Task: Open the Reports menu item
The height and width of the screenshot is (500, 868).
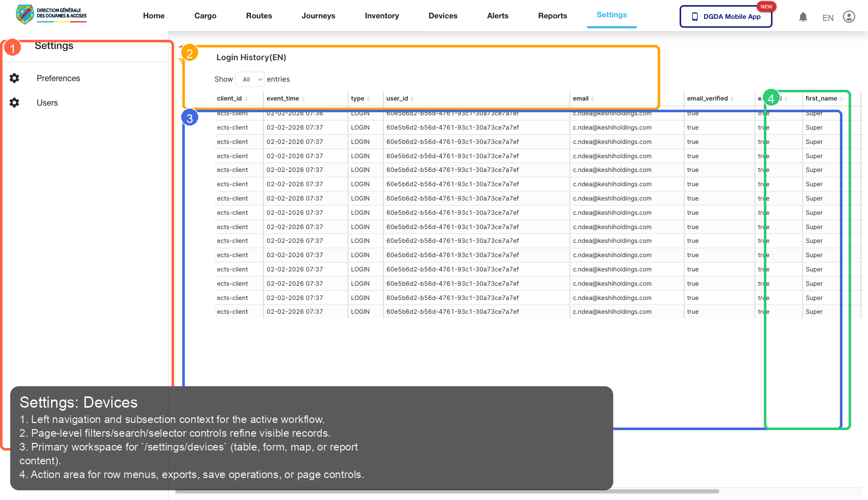Action: 552,16
